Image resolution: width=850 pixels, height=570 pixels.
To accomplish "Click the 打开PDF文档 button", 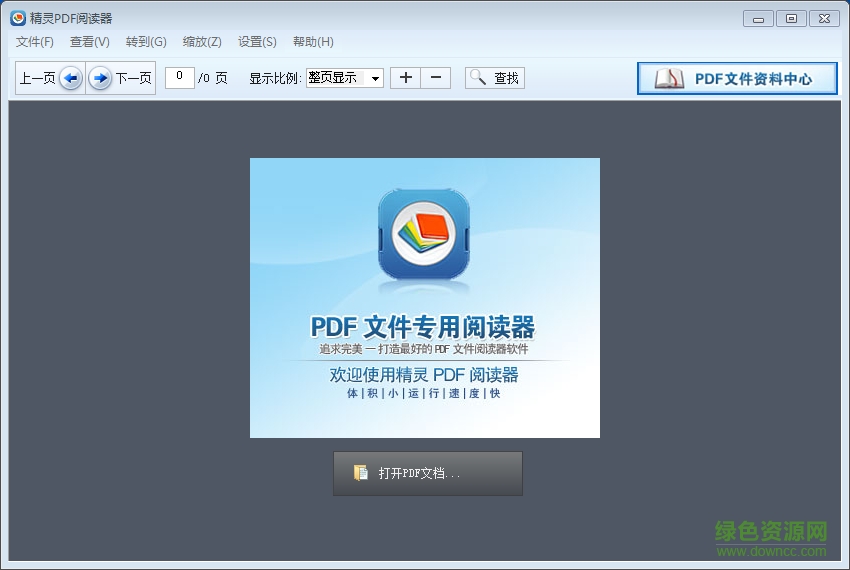I will tap(428, 473).
